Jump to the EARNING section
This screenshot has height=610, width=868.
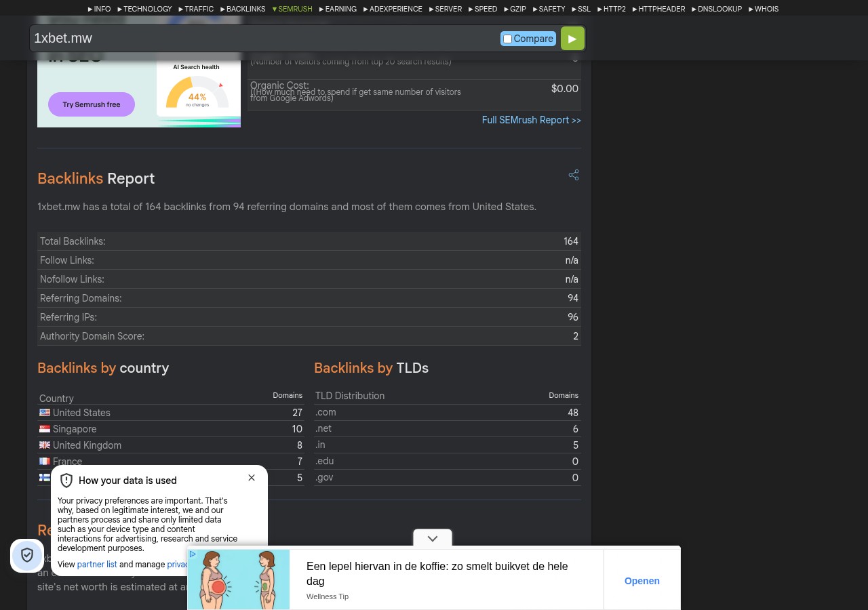[x=338, y=9]
